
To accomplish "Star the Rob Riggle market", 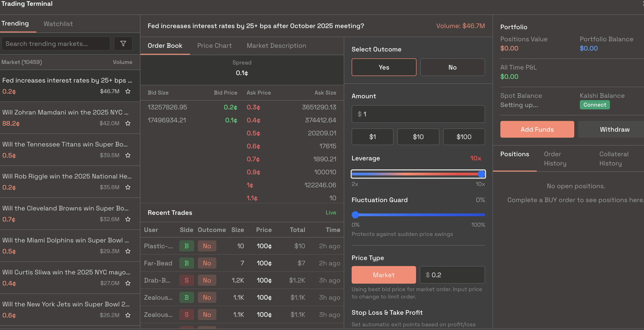I will (128, 187).
